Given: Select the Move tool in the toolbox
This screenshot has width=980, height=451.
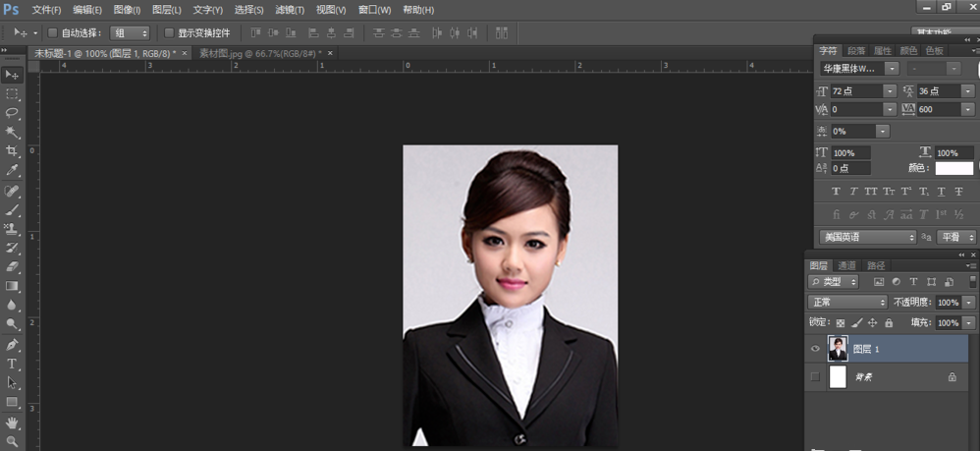Looking at the screenshot, I should coord(12,75).
